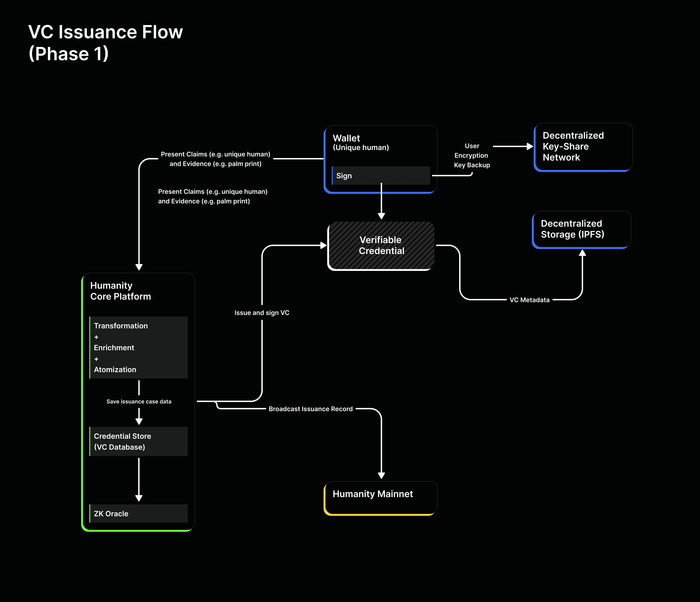Screen dimensions: 700x602
Task: Click arrowhead pointing down into Humanity Mainnet
Action: (381, 475)
